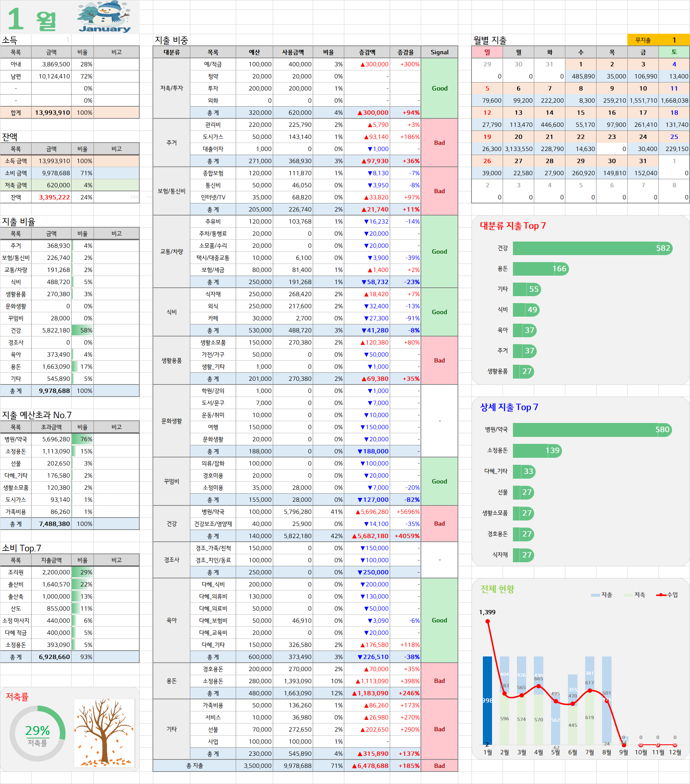Click the 병원/약국 bar showing 580

[x=592, y=430]
